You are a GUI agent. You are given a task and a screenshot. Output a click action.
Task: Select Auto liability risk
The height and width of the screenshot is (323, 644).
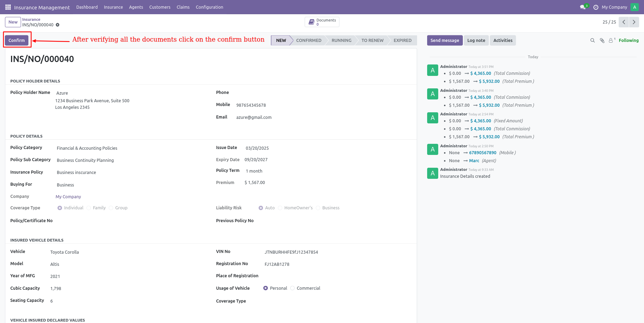[x=261, y=208]
